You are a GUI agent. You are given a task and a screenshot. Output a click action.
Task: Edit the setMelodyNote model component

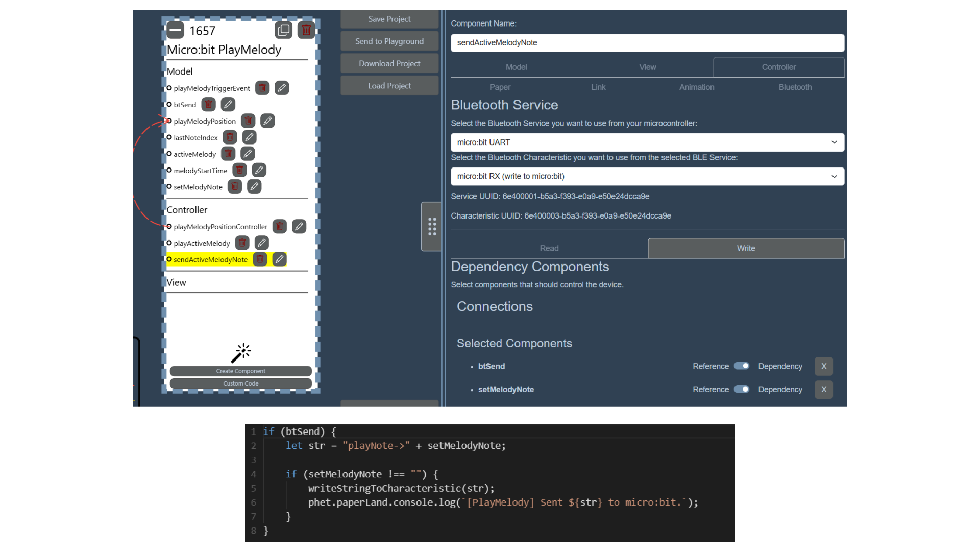coord(254,186)
